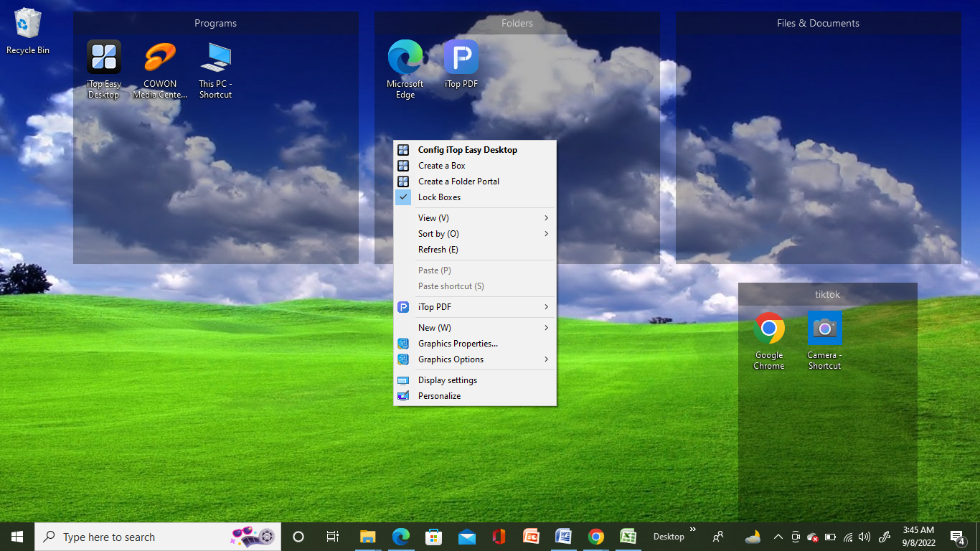Choose Create a Box menu entry
980x551 pixels.
[x=441, y=166]
